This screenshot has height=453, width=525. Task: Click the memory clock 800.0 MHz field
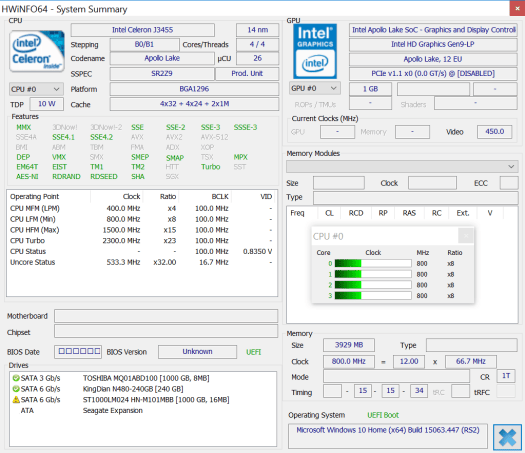349,362
